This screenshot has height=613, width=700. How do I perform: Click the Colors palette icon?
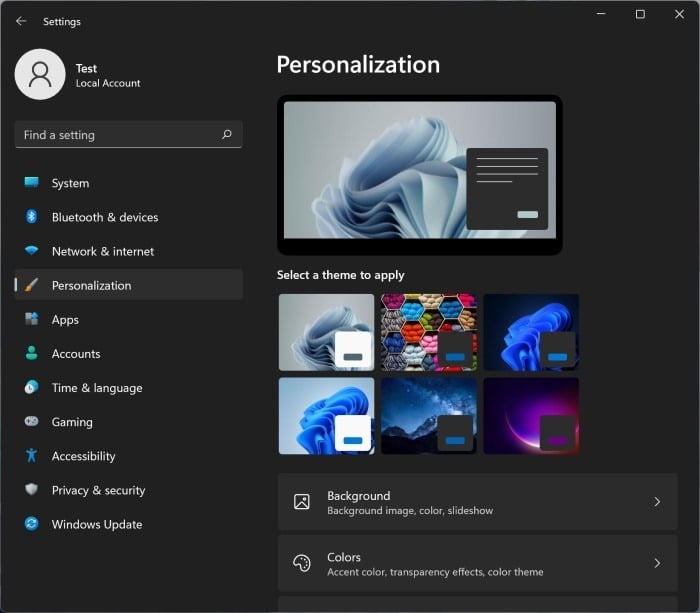pyautogui.click(x=302, y=563)
